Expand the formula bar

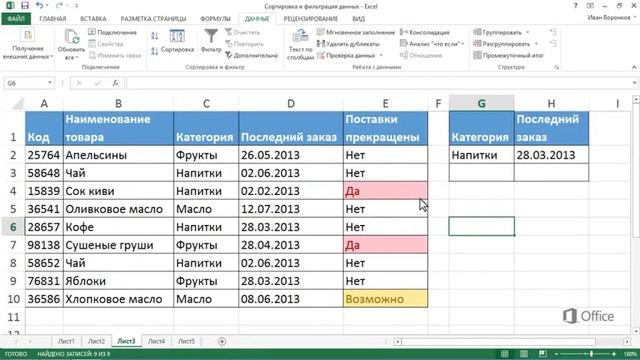(x=634, y=83)
